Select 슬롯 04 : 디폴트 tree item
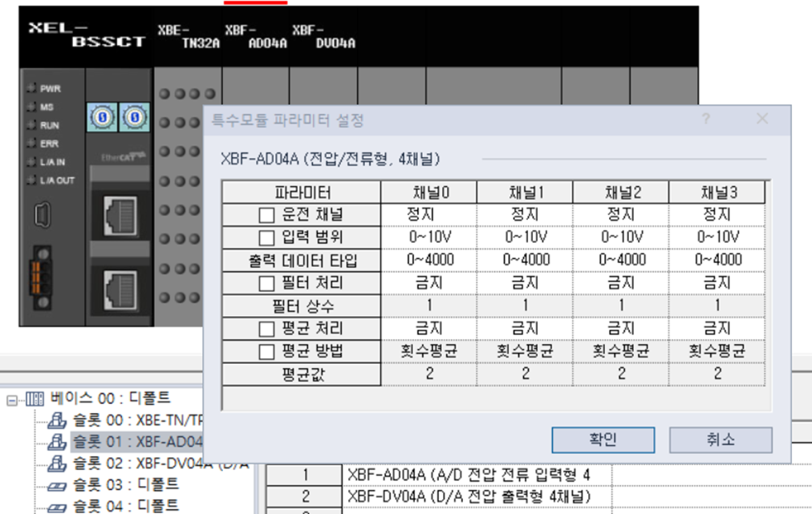The height and width of the screenshot is (514, 812). 126,505
